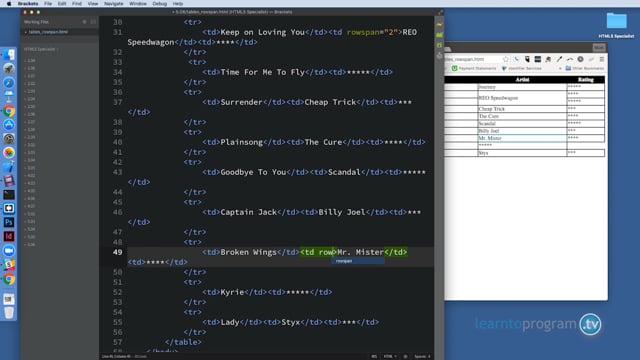
Task: Bookmark page with star icon in Chrome
Action: (x=506, y=59)
